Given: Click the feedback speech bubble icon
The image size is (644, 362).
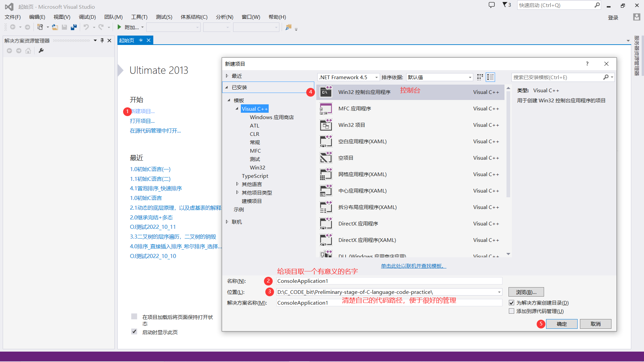Looking at the screenshot, I should 491,5.
